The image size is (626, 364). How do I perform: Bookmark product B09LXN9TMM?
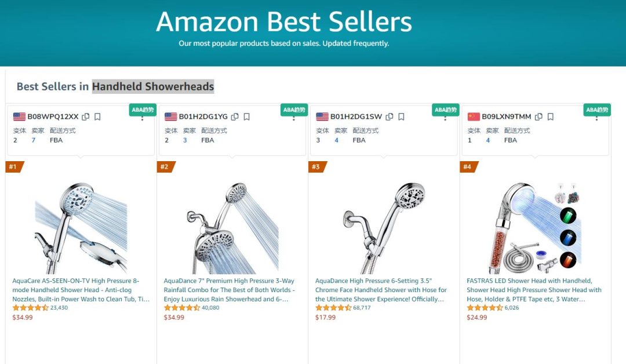pos(551,117)
